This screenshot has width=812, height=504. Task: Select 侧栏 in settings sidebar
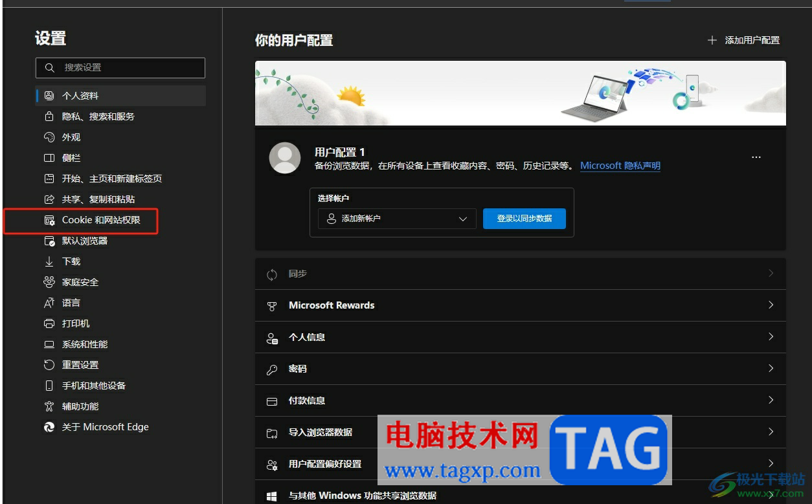[x=120, y=158]
